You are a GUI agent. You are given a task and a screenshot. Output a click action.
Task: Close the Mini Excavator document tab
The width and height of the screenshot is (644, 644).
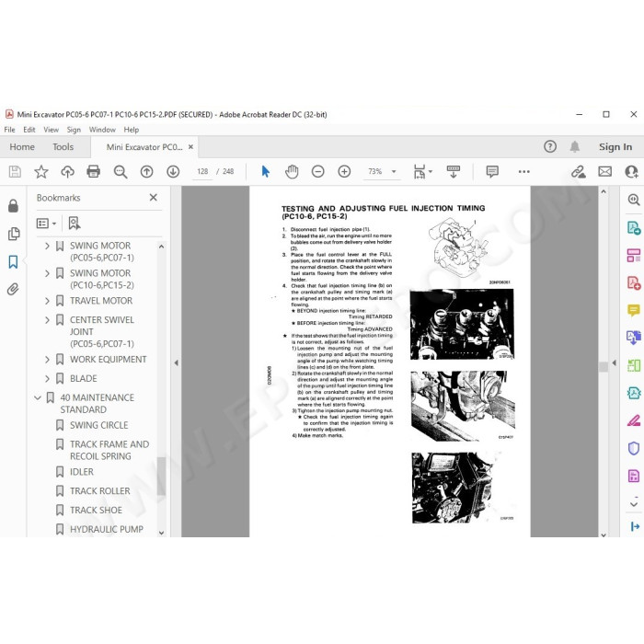(x=191, y=146)
